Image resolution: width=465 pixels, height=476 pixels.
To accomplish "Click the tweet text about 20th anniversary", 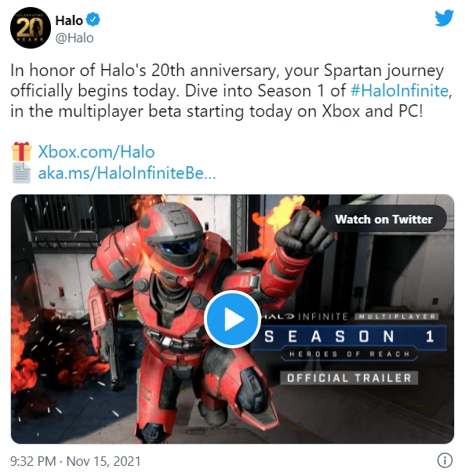I will click(x=231, y=90).
